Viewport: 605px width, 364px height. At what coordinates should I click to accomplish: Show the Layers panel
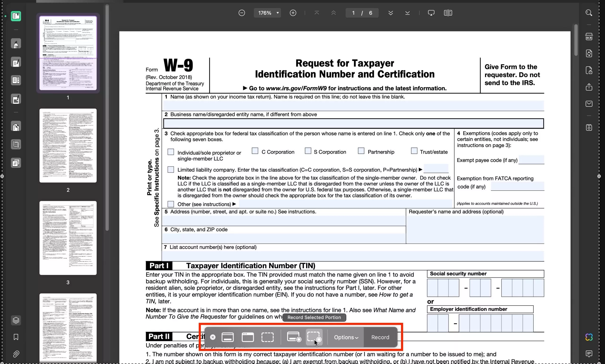(x=16, y=320)
